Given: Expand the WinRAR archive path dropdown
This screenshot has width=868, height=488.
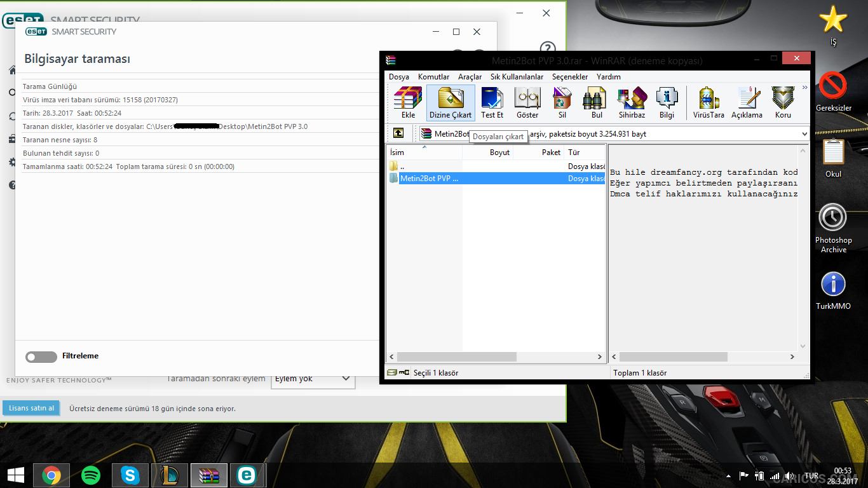Looking at the screenshot, I should [x=804, y=134].
